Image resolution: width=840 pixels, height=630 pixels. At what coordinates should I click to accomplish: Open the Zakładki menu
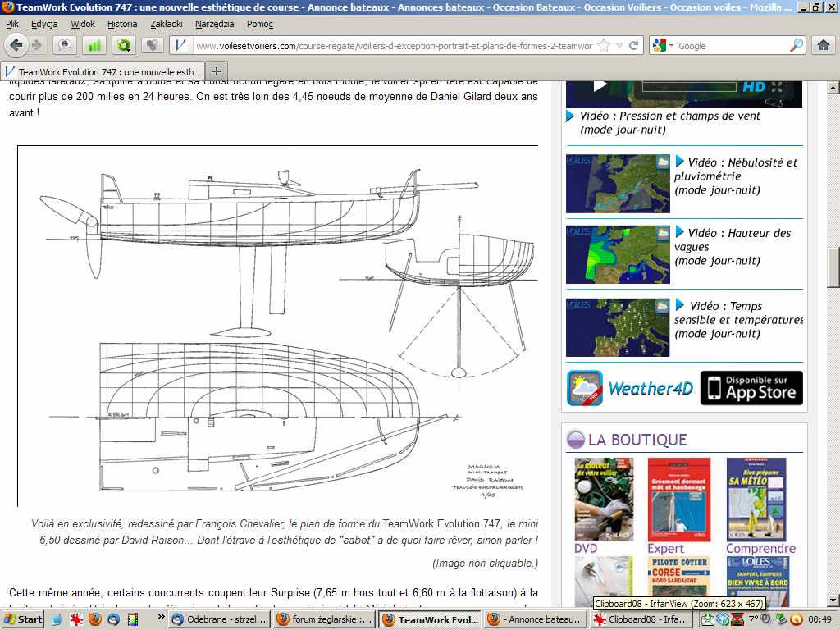click(x=165, y=24)
